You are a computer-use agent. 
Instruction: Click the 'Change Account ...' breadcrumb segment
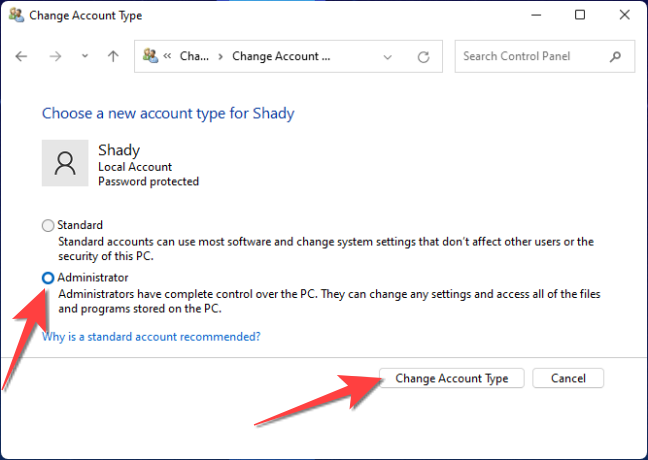(281, 57)
